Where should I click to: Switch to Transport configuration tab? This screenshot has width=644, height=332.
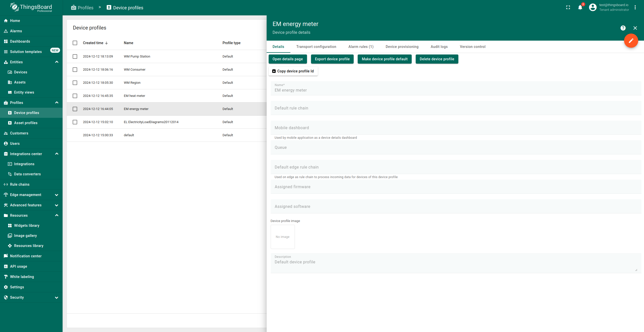[316, 47]
